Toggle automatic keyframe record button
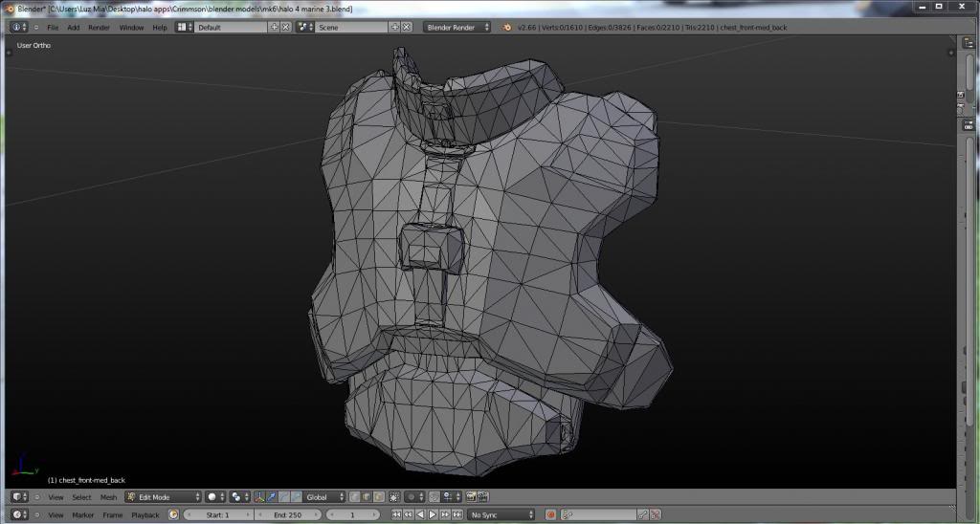The image size is (980, 524). coord(551,514)
